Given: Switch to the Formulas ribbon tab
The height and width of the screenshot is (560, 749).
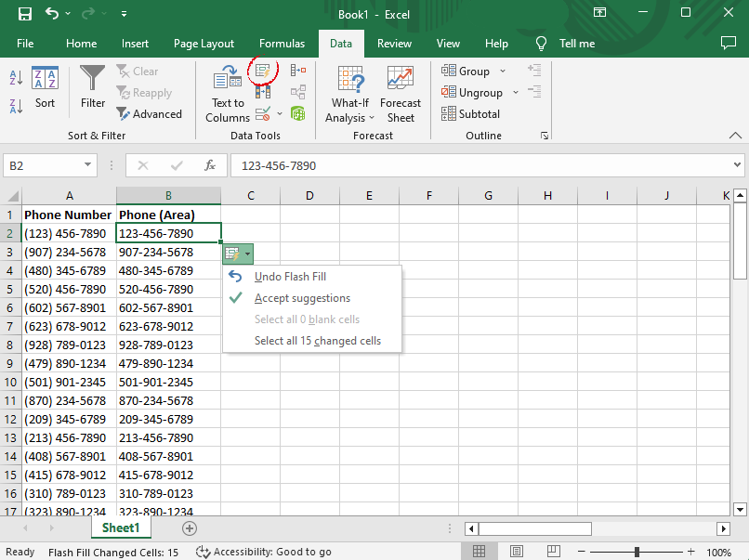Looking at the screenshot, I should [x=282, y=44].
